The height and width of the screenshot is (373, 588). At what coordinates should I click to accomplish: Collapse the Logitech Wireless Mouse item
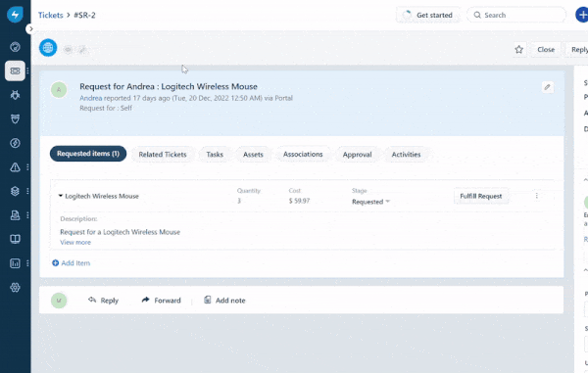coord(61,196)
